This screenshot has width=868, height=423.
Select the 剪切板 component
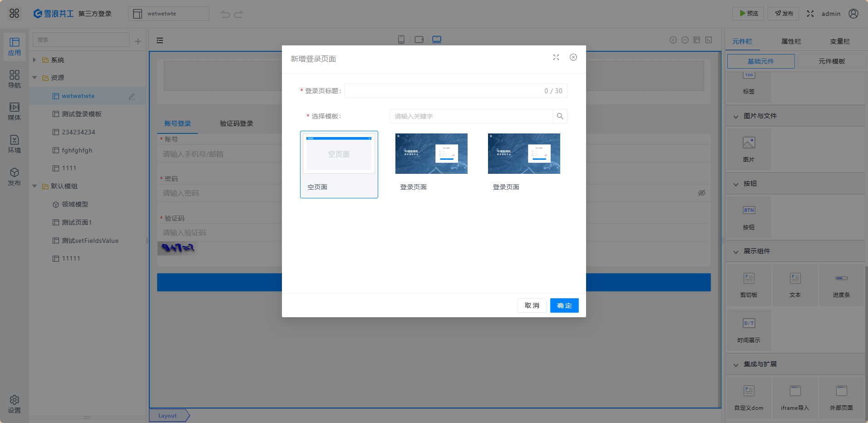tap(749, 285)
